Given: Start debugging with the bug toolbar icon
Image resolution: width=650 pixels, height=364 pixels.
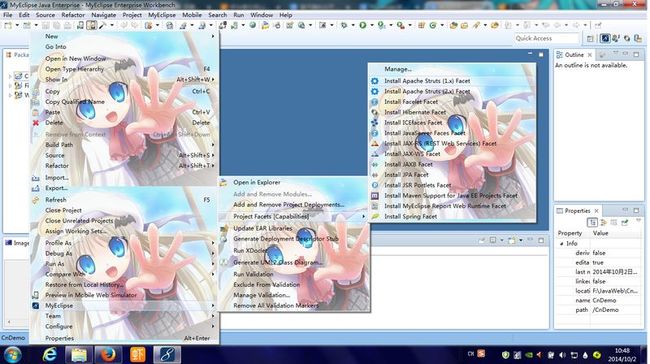Looking at the screenshot, I should tap(344, 25).
